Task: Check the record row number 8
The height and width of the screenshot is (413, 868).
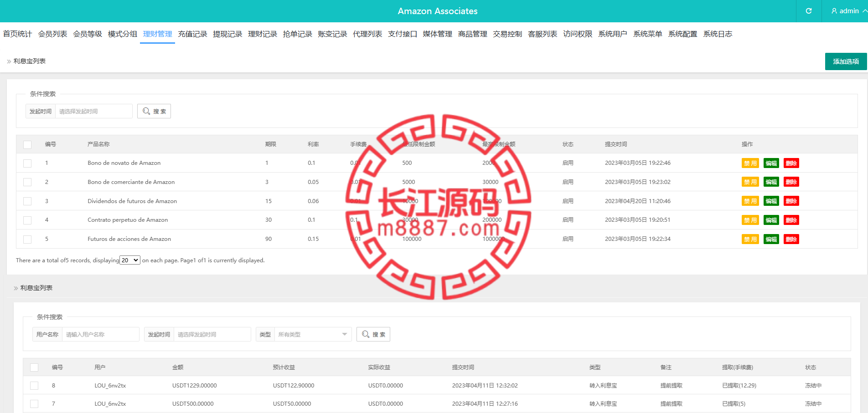Action: (x=34, y=386)
